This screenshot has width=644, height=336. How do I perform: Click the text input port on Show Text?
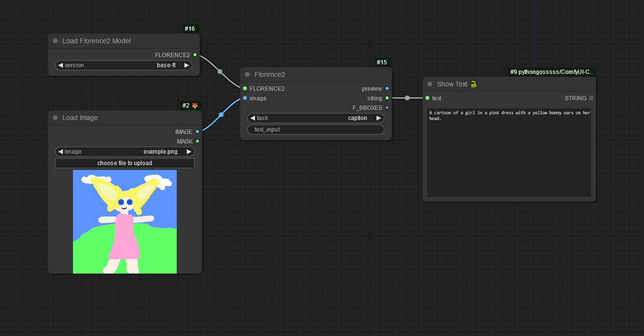tap(427, 98)
